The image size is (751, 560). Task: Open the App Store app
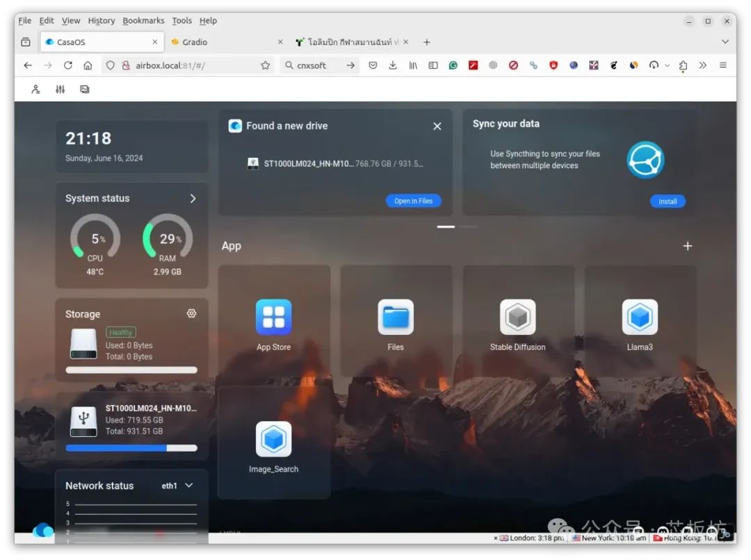273,318
